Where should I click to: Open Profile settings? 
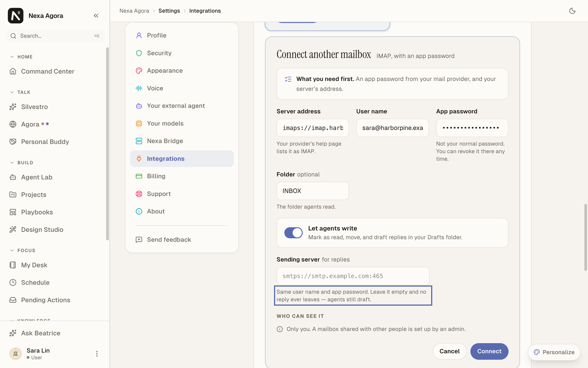[182, 35]
